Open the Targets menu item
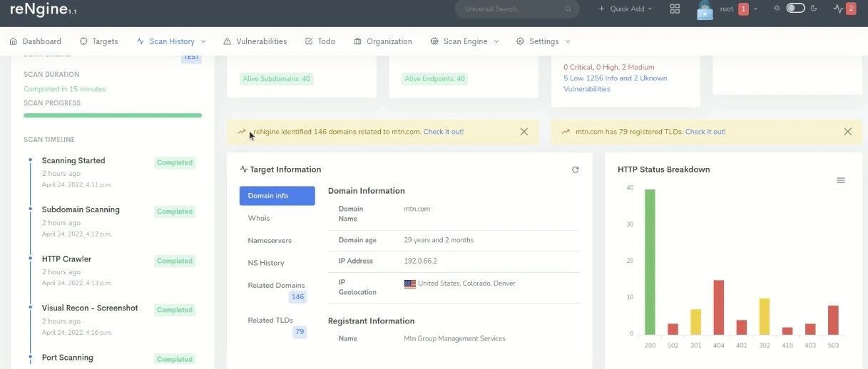Viewport: 868px width, 369px height. point(99,41)
